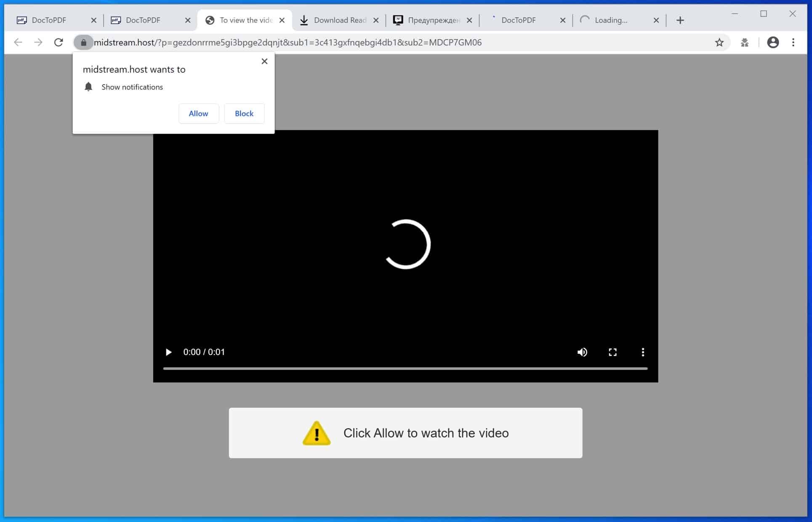
Task: Close the notification permission popup
Action: 264,61
